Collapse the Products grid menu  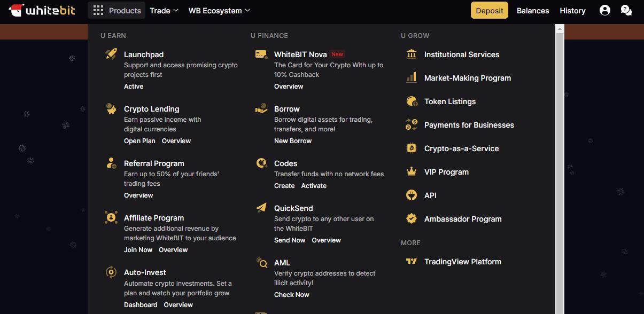[x=117, y=11]
